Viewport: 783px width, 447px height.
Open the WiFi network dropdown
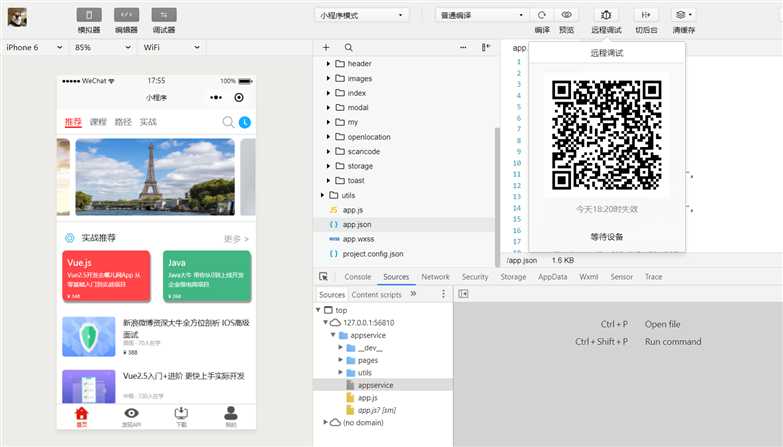(172, 47)
